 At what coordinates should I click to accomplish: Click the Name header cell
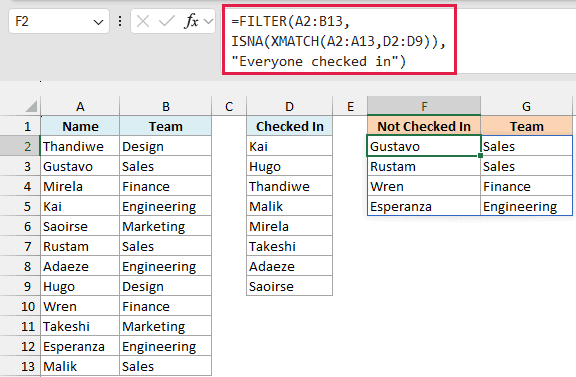pos(80,126)
